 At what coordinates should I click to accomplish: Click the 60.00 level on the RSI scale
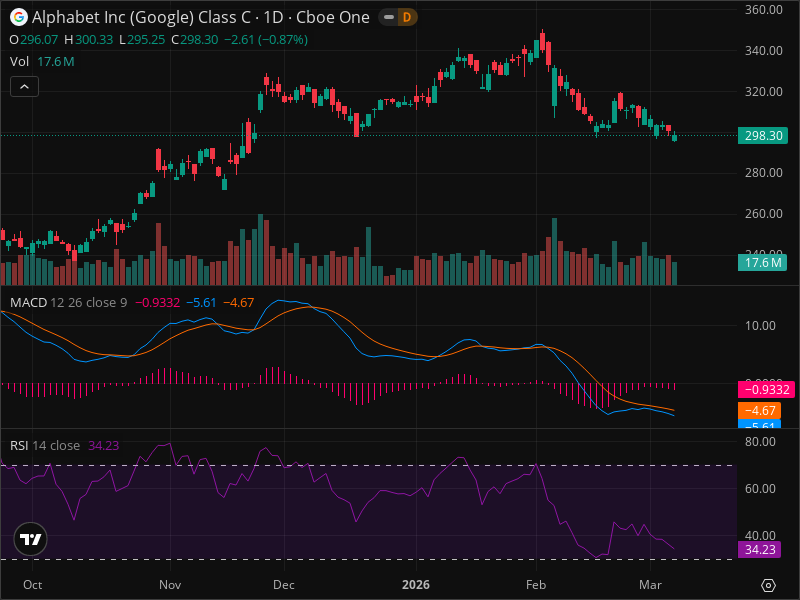coord(760,488)
